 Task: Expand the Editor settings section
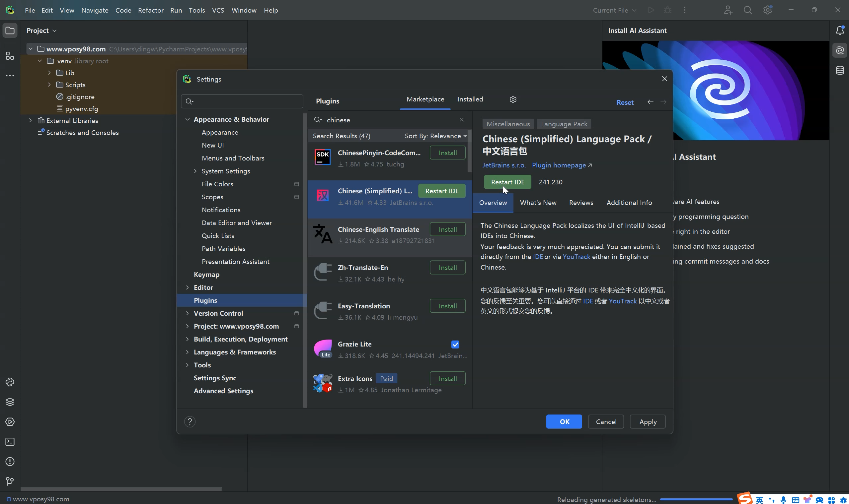click(x=187, y=287)
